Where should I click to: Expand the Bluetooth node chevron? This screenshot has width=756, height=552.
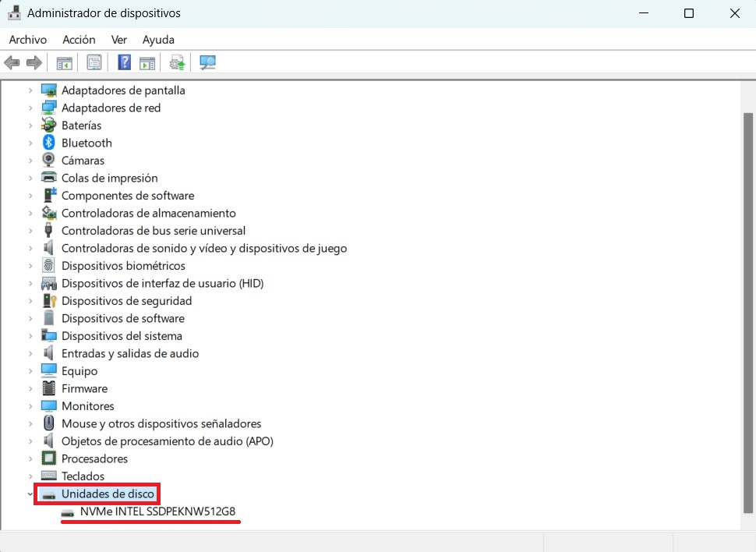(30, 143)
